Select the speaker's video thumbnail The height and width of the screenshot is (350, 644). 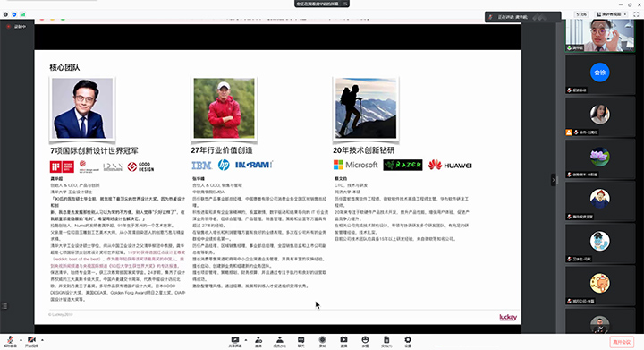pos(599,35)
